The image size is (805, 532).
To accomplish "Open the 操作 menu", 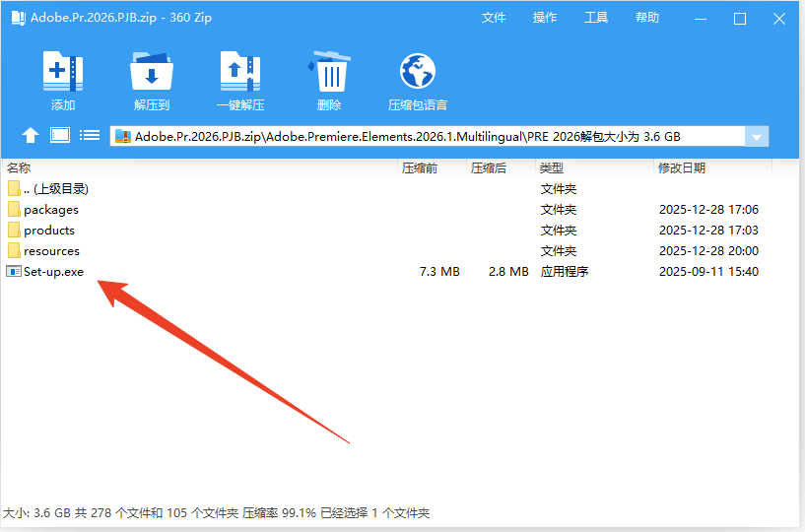I will point(545,18).
